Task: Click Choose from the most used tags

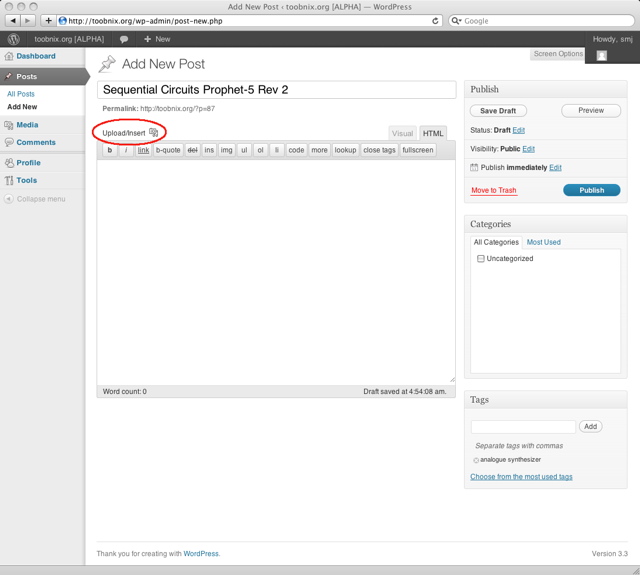Action: 521,477
